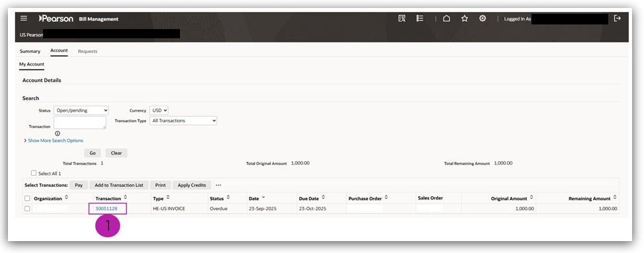This screenshot has height=253, width=644.
Task: Click the HE-US INVOICE type cell
Action: coord(169,208)
